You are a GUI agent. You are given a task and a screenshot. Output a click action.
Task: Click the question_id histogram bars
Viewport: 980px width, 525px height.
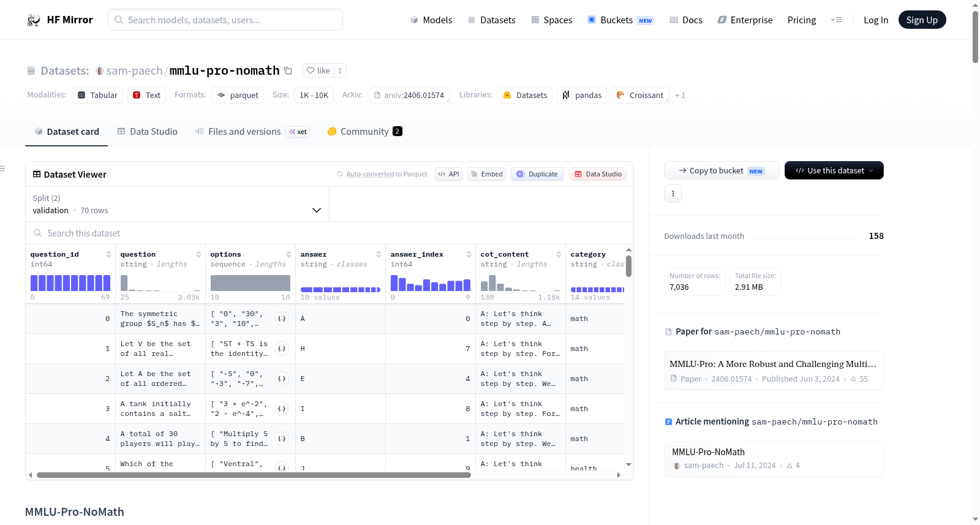tap(70, 282)
